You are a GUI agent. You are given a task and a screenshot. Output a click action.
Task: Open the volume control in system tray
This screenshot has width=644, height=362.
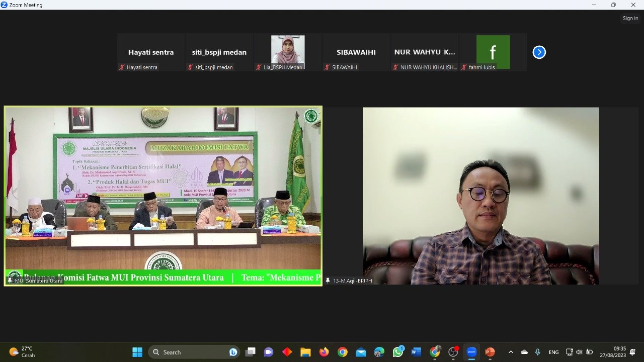579,352
